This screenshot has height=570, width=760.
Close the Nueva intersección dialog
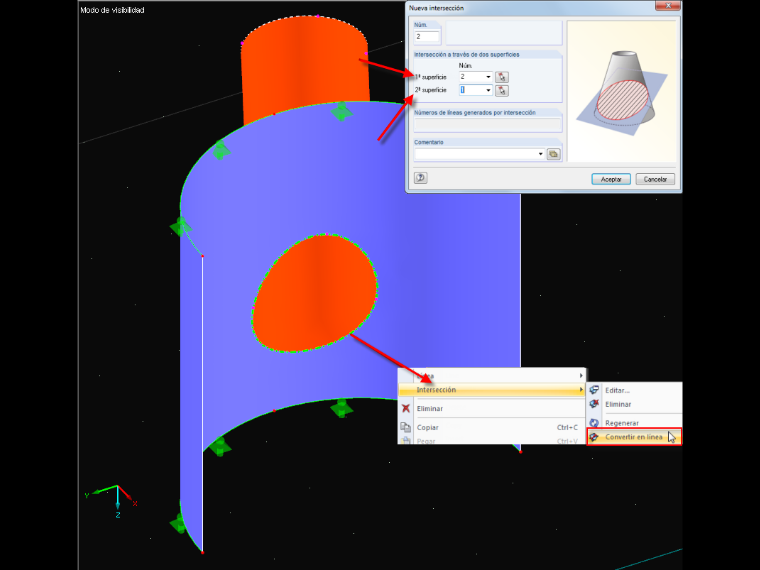click(668, 6)
